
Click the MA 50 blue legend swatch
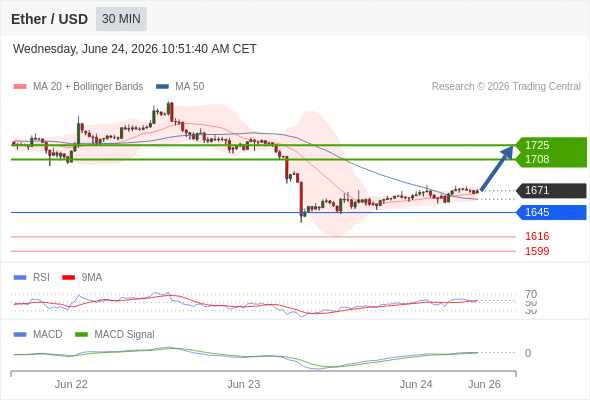tap(162, 87)
